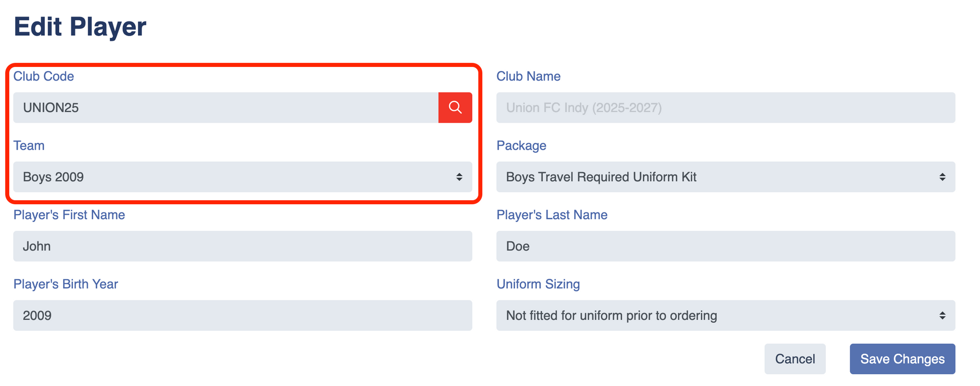
Task: Click the Team field label
Action: (x=29, y=146)
